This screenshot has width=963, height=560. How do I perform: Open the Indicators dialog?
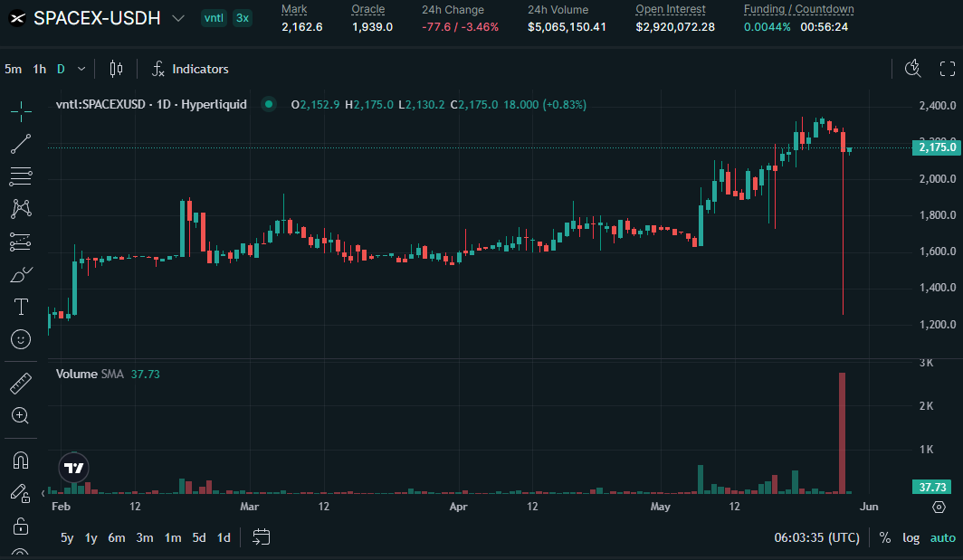coord(190,69)
